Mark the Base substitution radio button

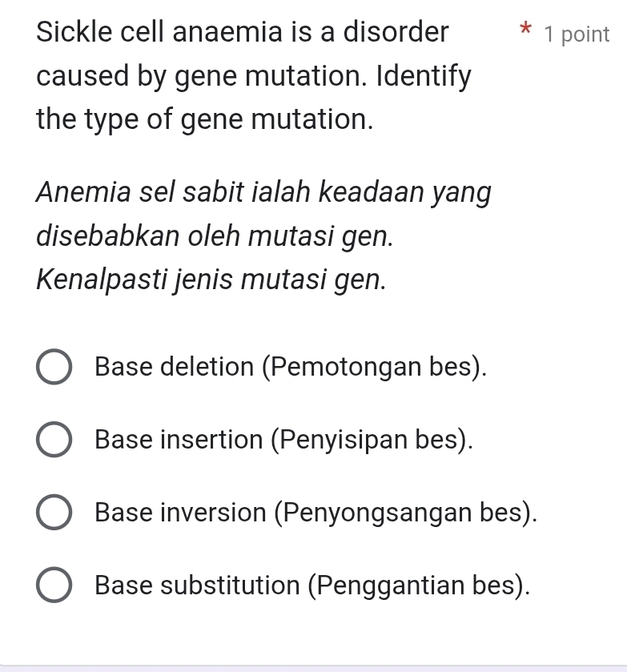(54, 586)
